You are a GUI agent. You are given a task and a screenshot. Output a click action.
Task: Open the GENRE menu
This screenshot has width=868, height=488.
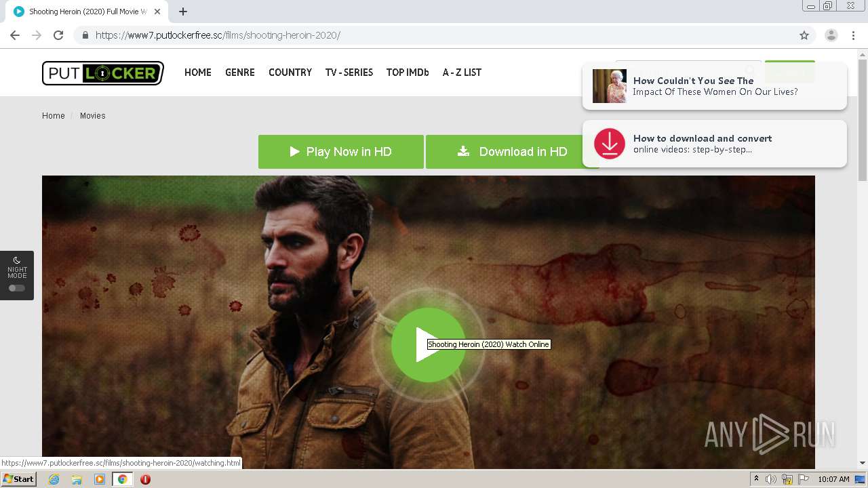[240, 73]
